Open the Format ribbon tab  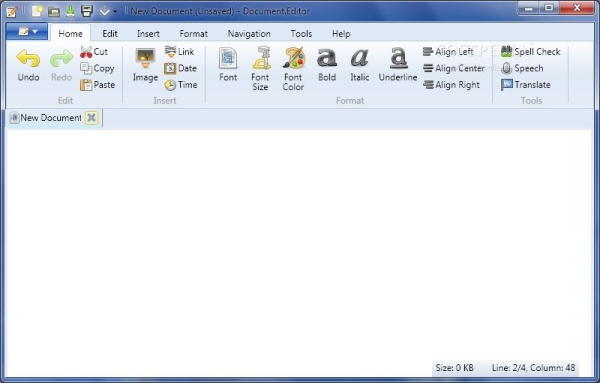tap(194, 34)
